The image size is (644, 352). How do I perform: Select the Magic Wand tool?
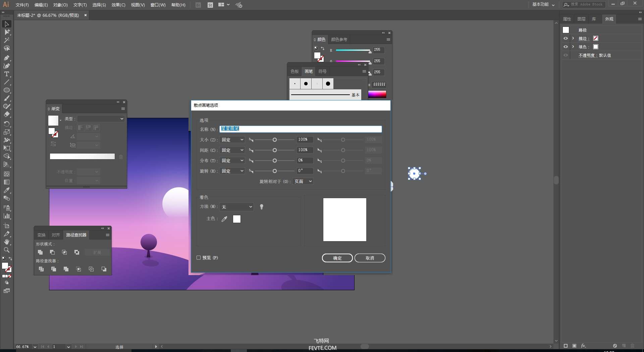(x=7, y=40)
